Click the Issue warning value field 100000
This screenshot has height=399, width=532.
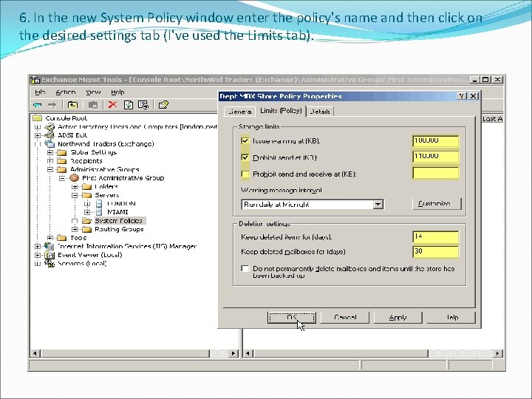tap(436, 141)
